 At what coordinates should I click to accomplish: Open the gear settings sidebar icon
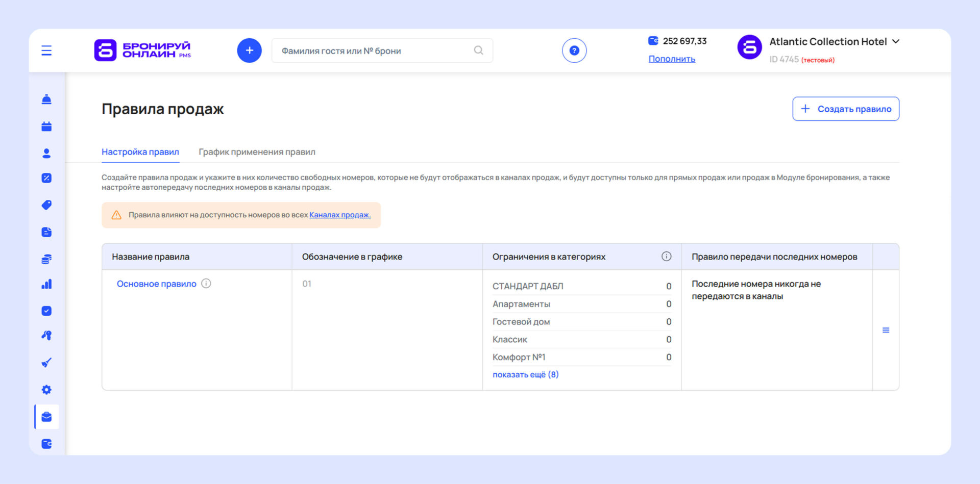point(46,390)
